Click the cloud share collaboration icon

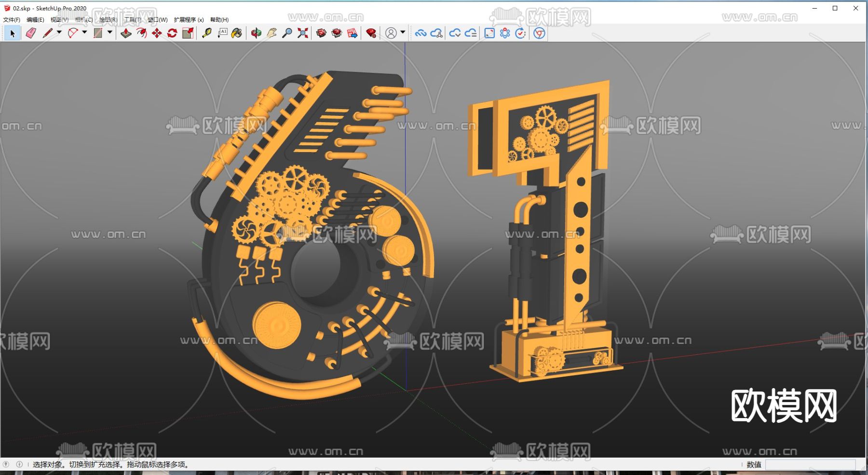pyautogui.click(x=436, y=33)
